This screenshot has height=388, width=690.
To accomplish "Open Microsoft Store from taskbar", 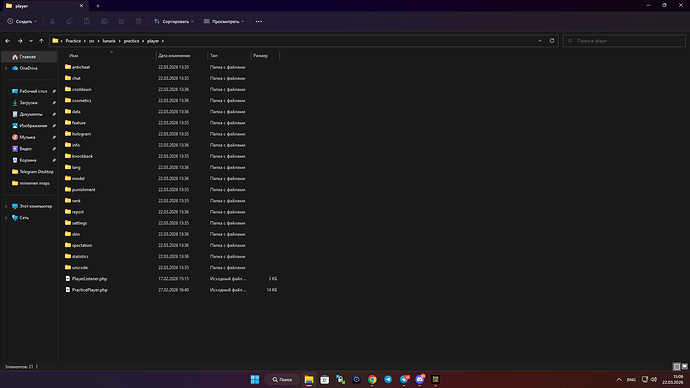I will (325, 379).
